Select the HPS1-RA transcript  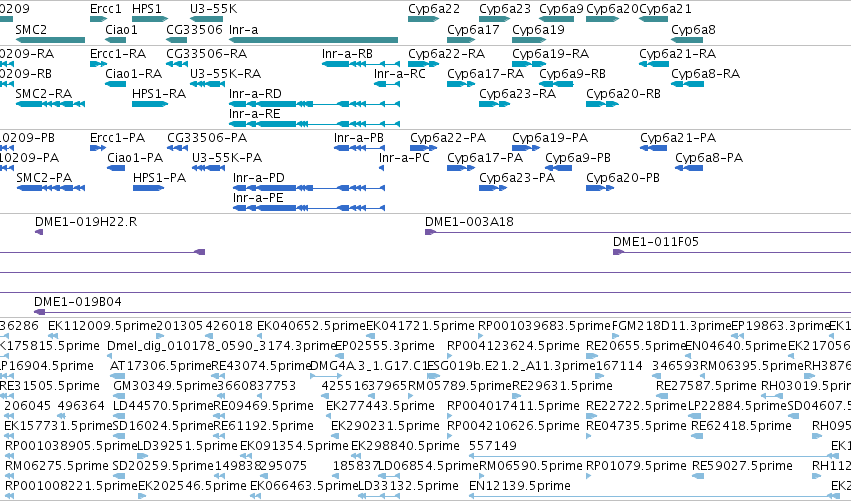(150, 104)
